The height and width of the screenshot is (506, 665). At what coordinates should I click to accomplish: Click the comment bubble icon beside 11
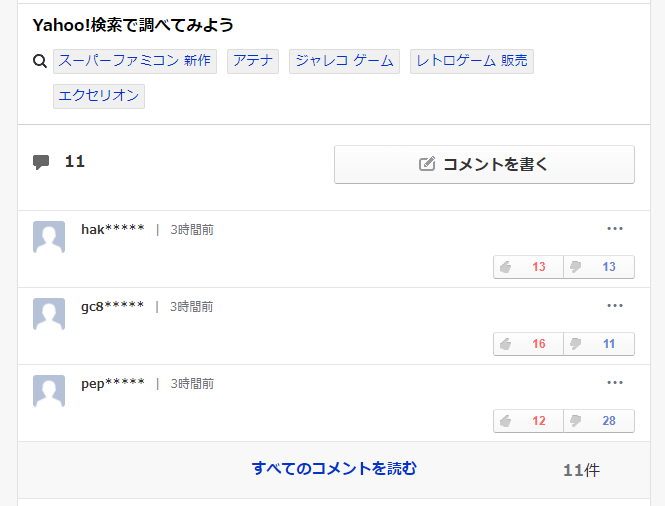[41, 162]
